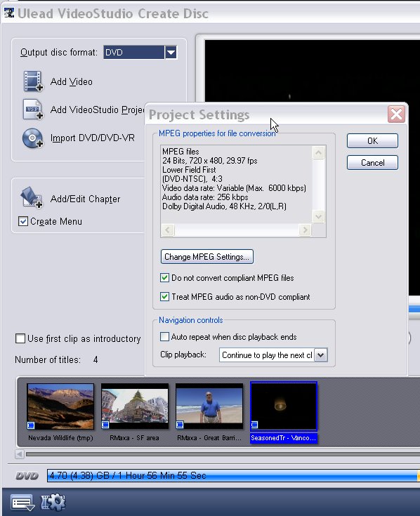Viewport: 420px width, 516px height.
Task: Click MPEG properties scroll down arrow
Action: [319, 216]
